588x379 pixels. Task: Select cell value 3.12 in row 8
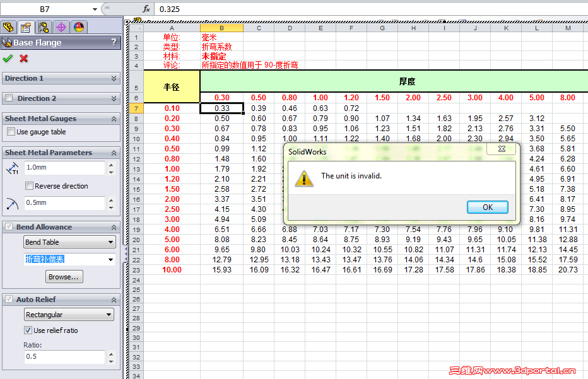[537, 119]
